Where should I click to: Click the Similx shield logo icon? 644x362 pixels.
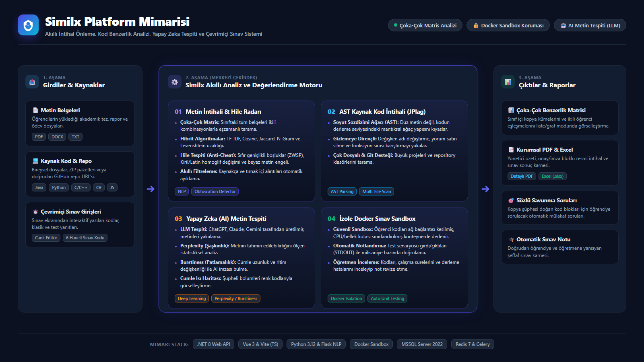pyautogui.click(x=28, y=25)
